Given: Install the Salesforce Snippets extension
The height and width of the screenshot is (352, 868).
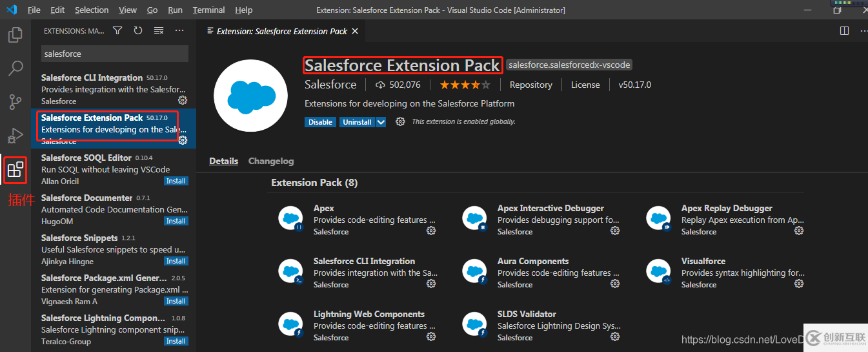Looking at the screenshot, I should pyautogui.click(x=176, y=261).
